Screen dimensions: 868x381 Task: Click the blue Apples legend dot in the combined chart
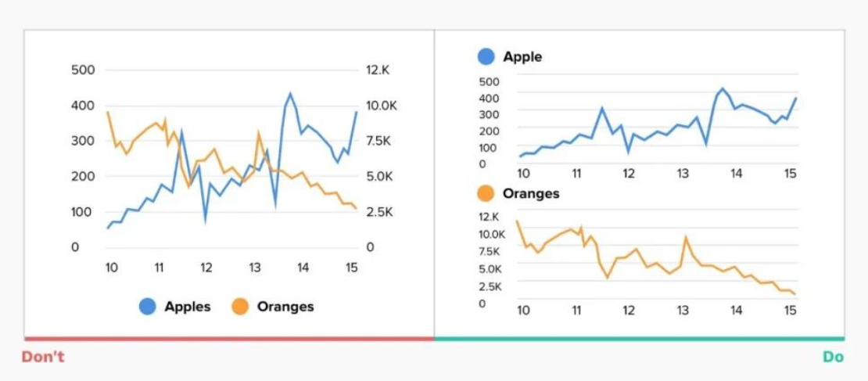pyautogui.click(x=148, y=307)
